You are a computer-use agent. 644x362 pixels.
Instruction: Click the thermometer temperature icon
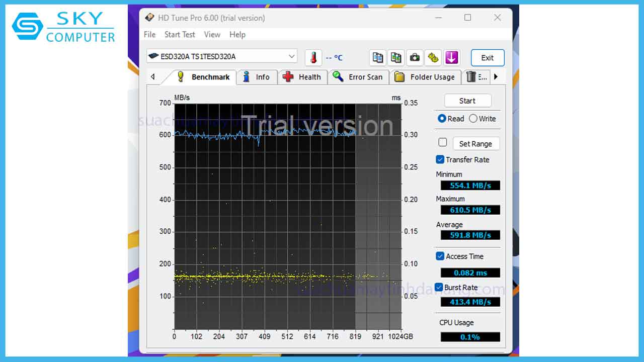tap(312, 57)
